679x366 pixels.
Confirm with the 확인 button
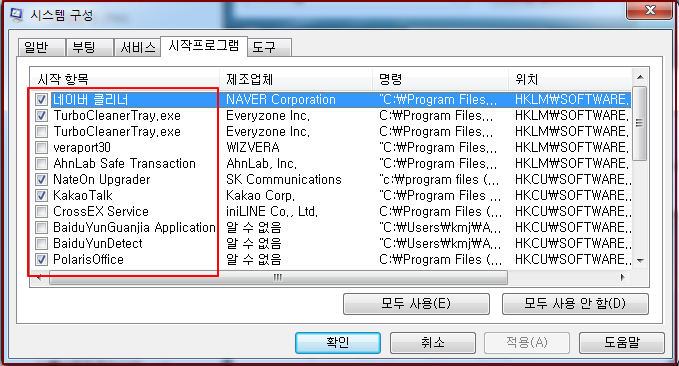(338, 343)
